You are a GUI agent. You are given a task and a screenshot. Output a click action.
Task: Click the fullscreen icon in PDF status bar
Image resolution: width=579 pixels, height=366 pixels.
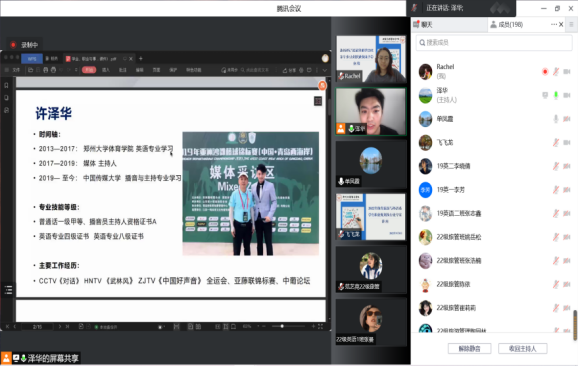[x=320, y=326]
